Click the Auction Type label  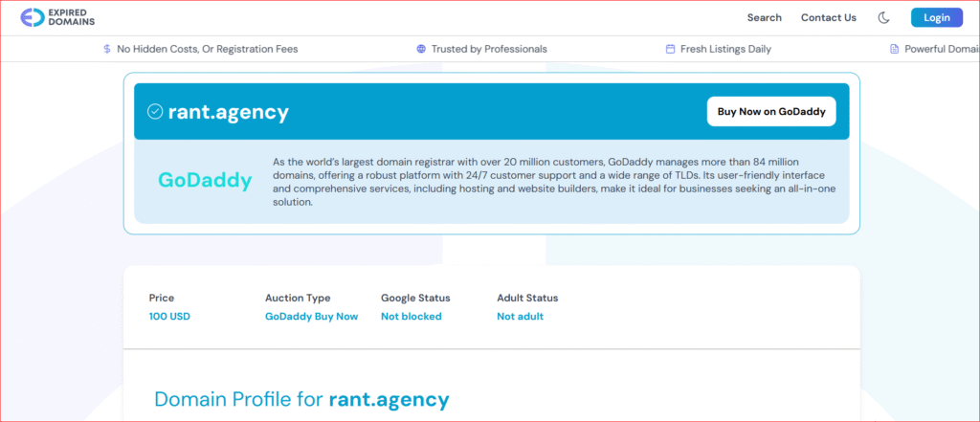298,298
